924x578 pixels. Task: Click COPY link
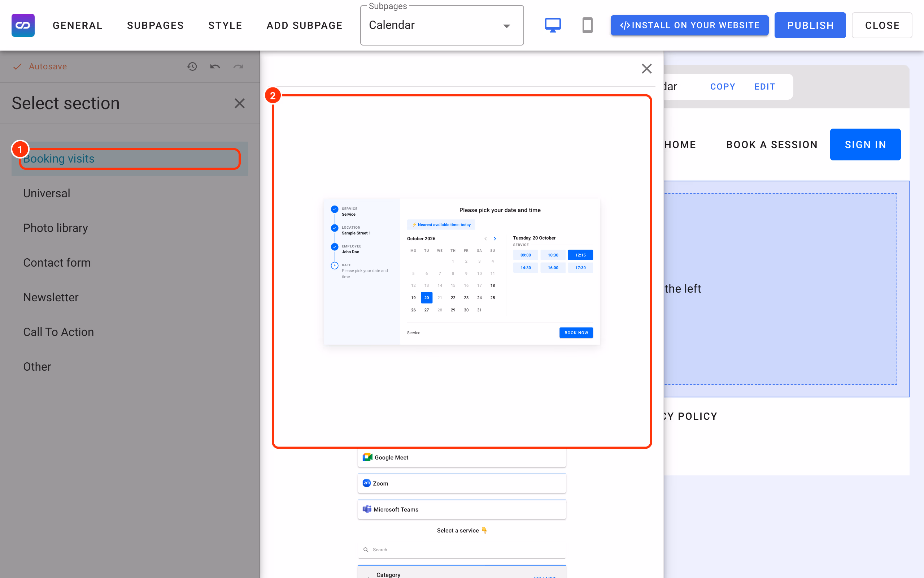tap(722, 87)
